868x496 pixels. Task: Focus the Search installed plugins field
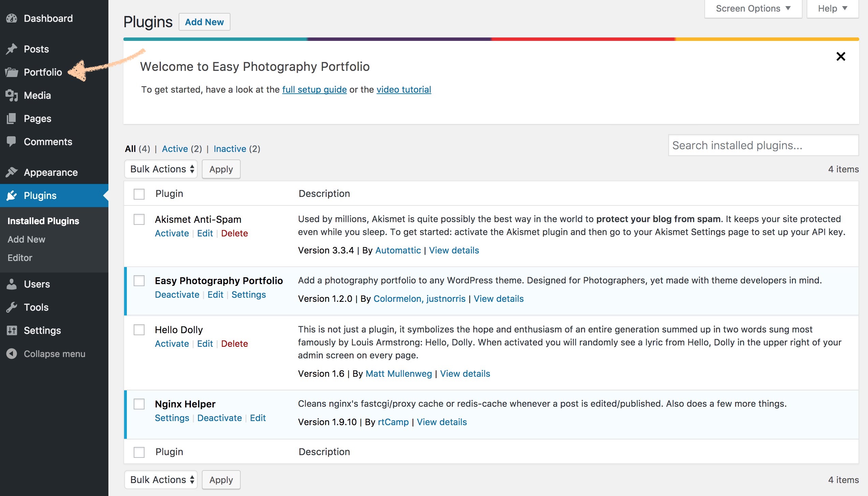[763, 145]
